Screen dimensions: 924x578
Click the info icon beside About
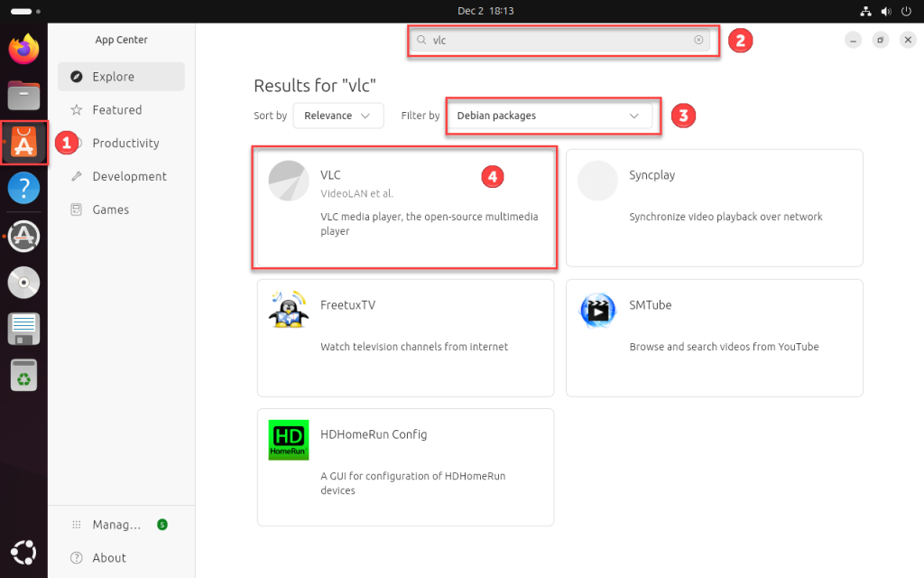(x=77, y=557)
